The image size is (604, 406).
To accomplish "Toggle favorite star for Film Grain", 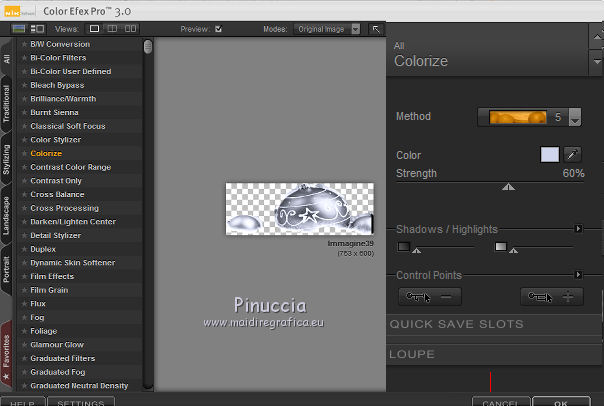I will click(24, 290).
